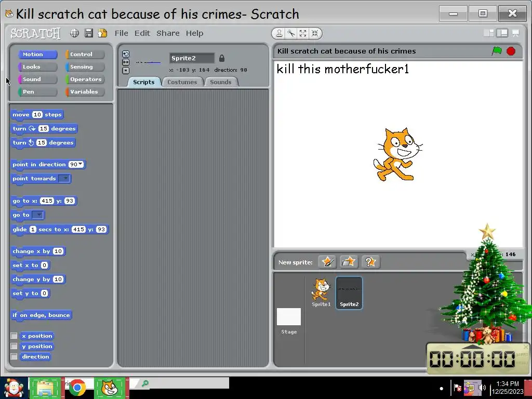Select the Sound block category
532x399 pixels.
(37, 79)
